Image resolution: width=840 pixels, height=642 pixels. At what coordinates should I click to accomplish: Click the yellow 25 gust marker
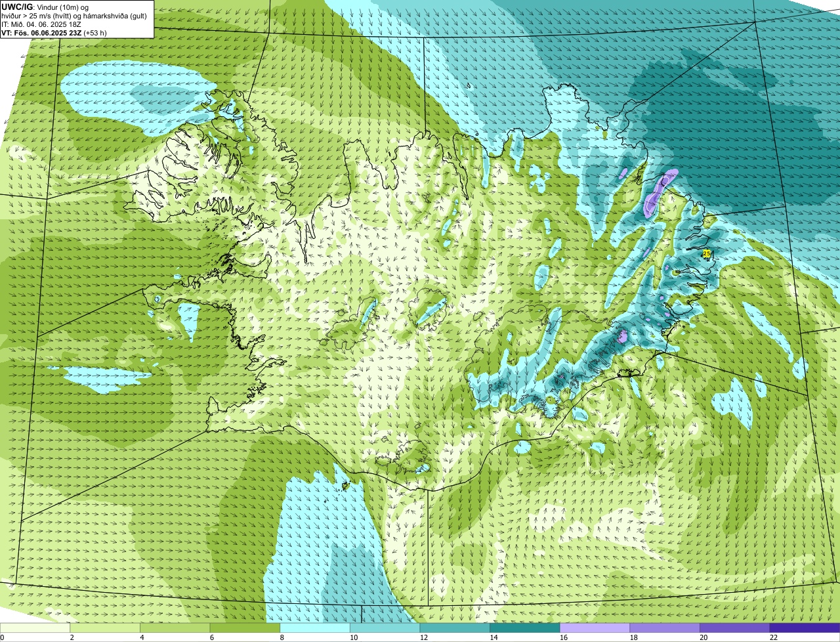(x=706, y=253)
